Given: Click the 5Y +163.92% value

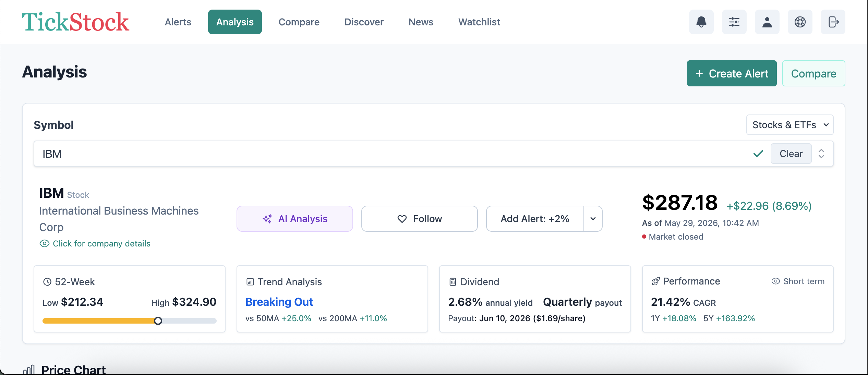Looking at the screenshot, I should coord(729,318).
